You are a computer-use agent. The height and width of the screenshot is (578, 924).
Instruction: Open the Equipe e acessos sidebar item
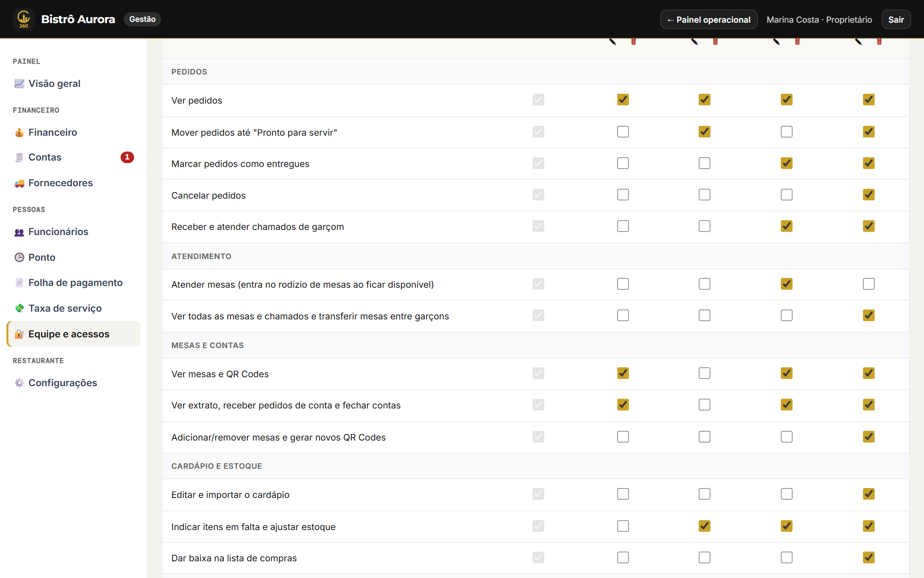click(74, 334)
